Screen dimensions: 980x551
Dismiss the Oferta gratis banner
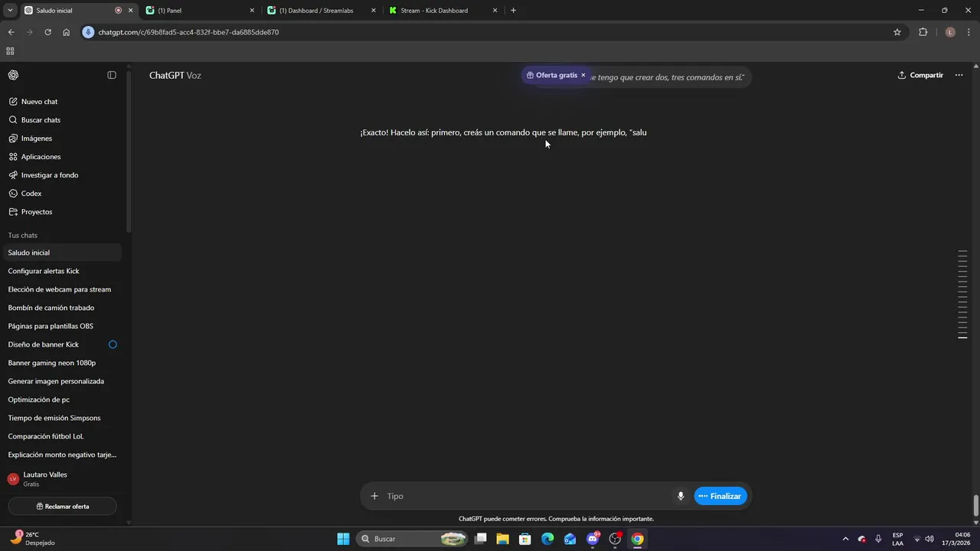click(583, 75)
